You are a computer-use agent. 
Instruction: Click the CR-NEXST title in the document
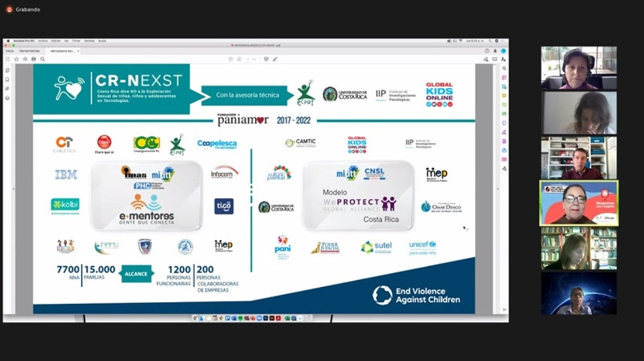139,80
